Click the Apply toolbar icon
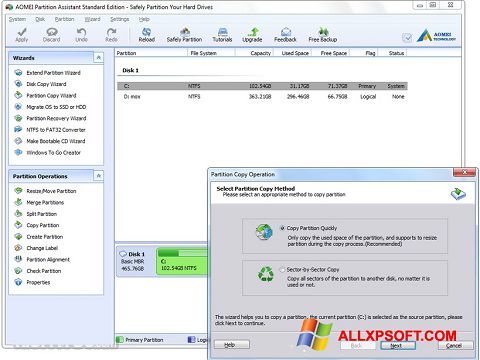 pos(22,35)
